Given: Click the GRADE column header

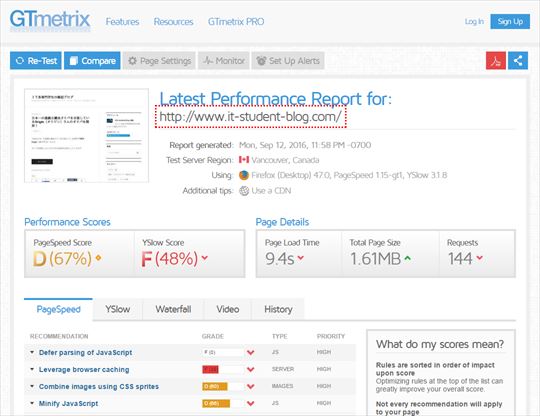Looking at the screenshot, I should point(213,336).
